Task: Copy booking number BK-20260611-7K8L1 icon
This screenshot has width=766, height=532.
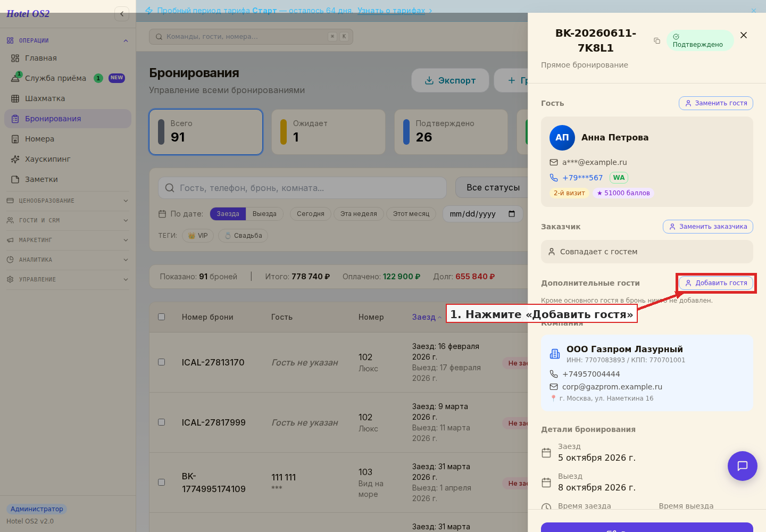Action: pyautogui.click(x=657, y=41)
